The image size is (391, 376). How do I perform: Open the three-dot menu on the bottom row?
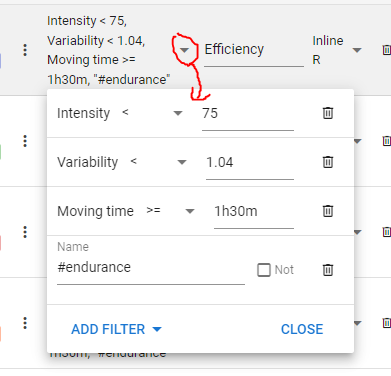25,323
